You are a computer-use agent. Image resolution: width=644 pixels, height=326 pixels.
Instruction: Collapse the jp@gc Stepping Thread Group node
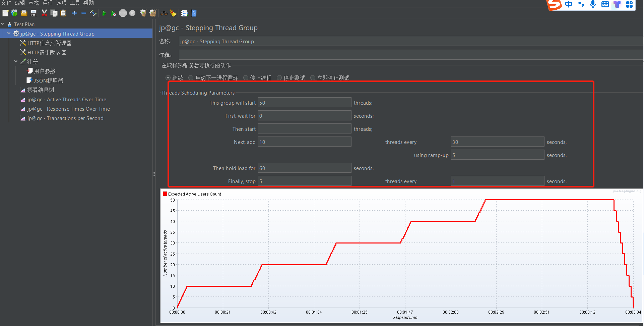pyautogui.click(x=9, y=34)
